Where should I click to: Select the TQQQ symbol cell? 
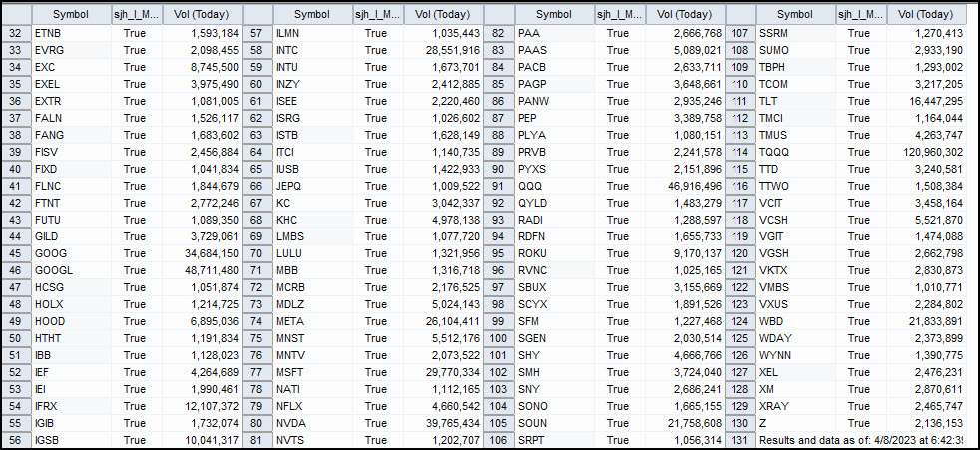point(795,152)
